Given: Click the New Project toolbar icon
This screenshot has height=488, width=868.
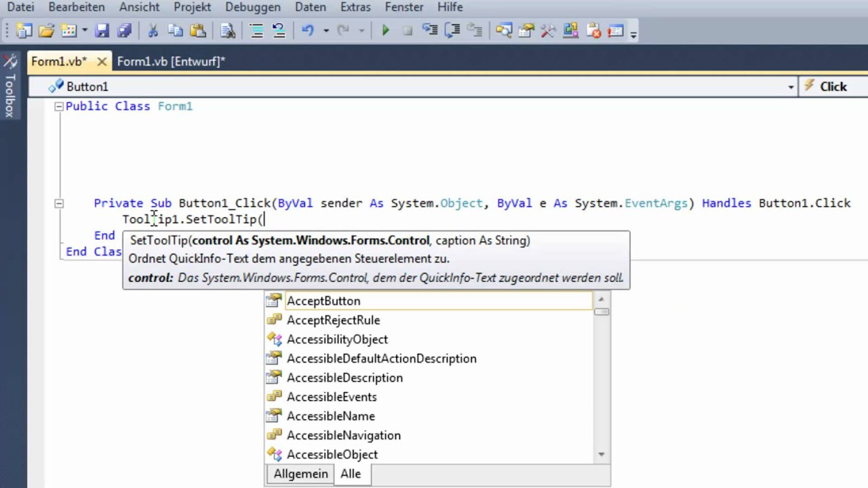Looking at the screenshot, I should tap(24, 30).
